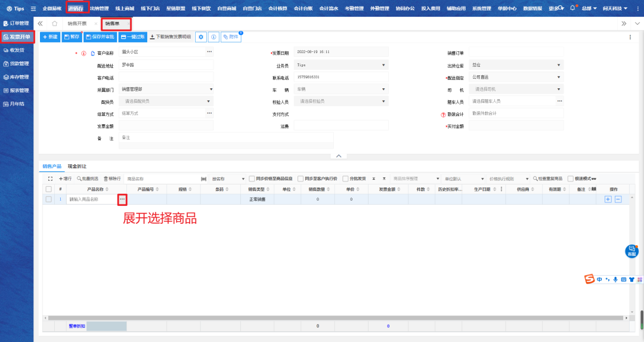Click the plus icon to add row
Screen dimensions: 644x342
[x=608, y=199]
